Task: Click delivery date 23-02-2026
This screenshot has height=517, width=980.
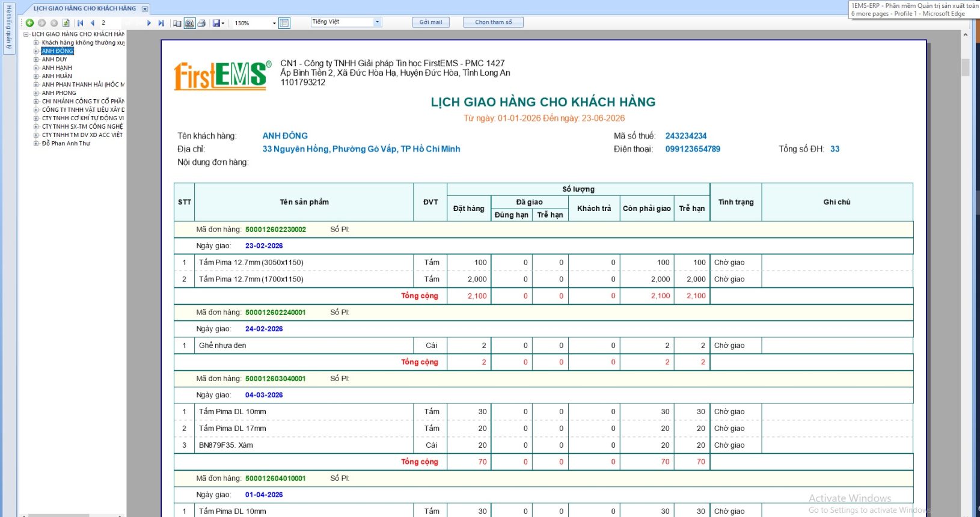Action: (x=264, y=246)
